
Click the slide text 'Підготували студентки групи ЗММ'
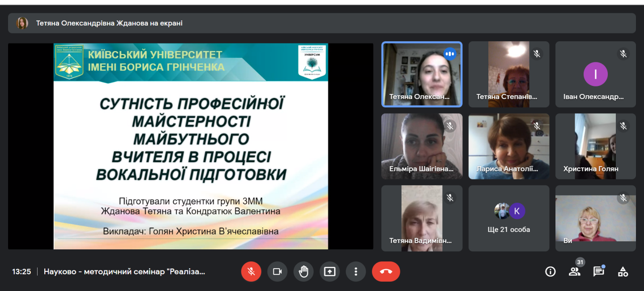coord(191,201)
